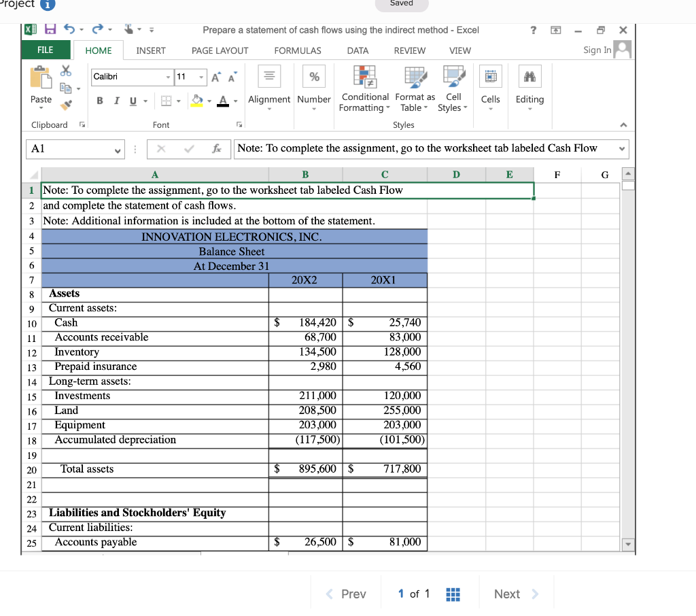
Task: Switch to the FORMULAS ribbon tab
Action: point(297,50)
